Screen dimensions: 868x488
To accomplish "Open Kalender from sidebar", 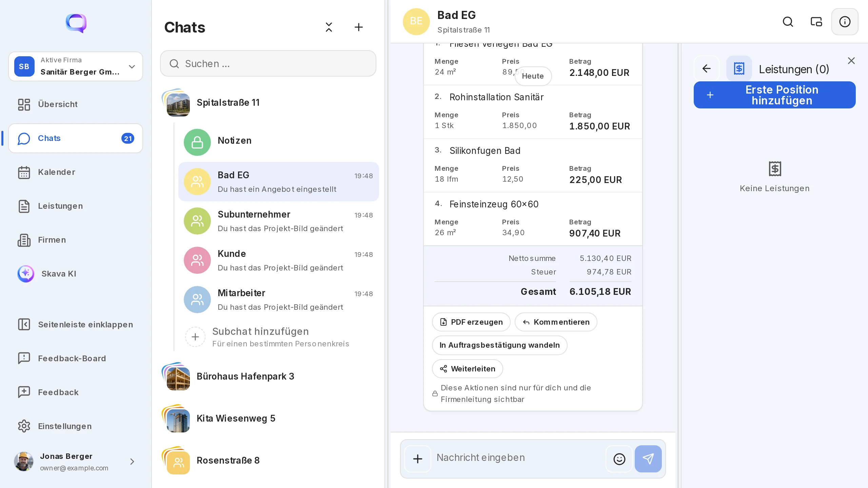I will 75,172.
